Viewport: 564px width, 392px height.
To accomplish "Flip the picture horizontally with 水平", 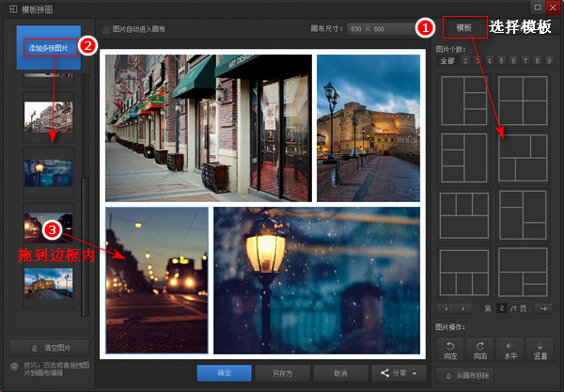I will pos(510,351).
